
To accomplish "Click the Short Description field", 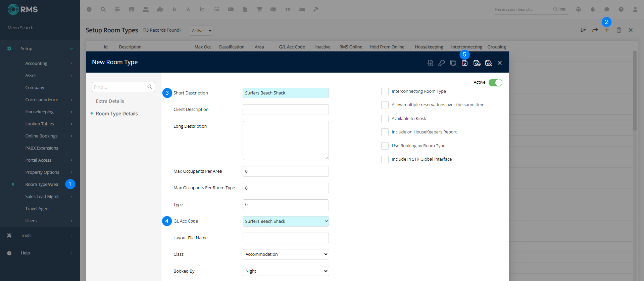I will click(x=286, y=93).
